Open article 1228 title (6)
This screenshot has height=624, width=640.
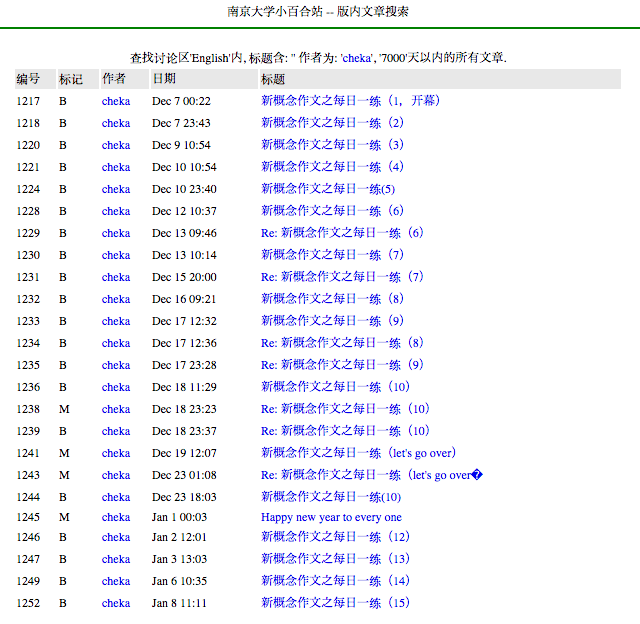click(332, 211)
